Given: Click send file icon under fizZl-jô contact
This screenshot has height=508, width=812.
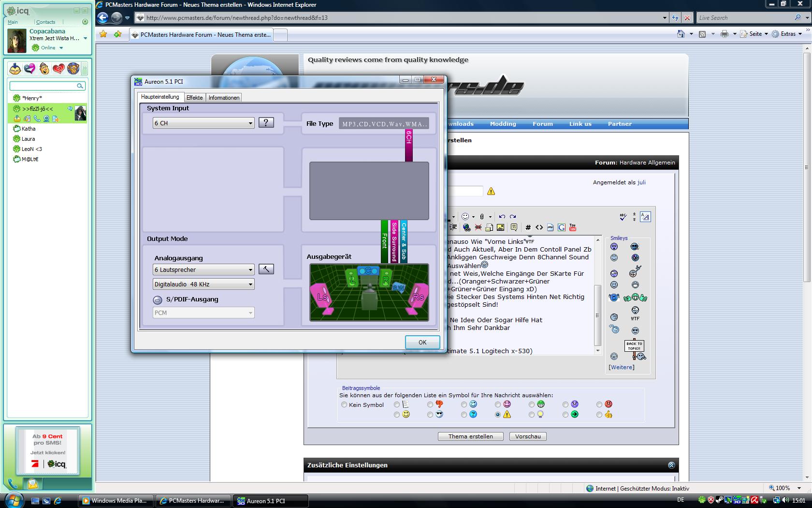Looking at the screenshot, I should tap(56, 119).
